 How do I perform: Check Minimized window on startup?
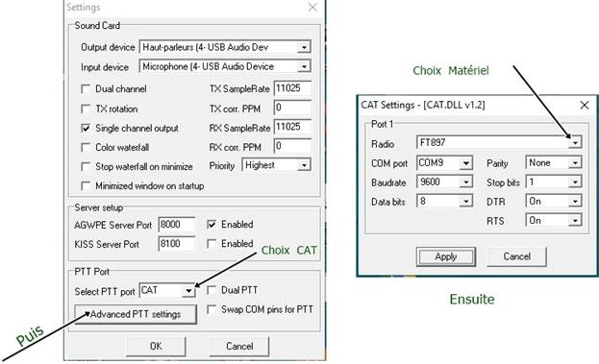click(86, 185)
